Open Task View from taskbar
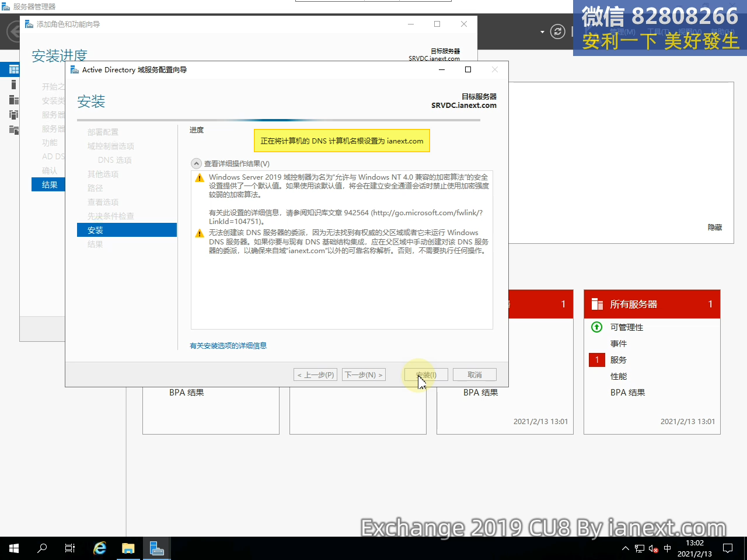Screen dimensions: 747x560 (70, 548)
